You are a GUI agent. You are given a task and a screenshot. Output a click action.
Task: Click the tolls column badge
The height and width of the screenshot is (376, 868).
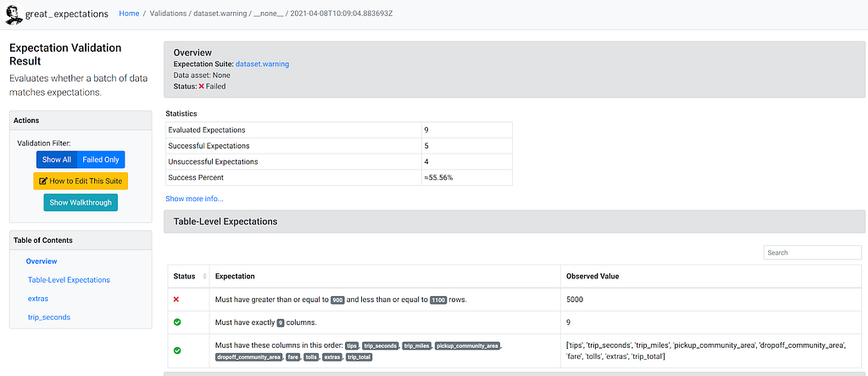[312, 357]
